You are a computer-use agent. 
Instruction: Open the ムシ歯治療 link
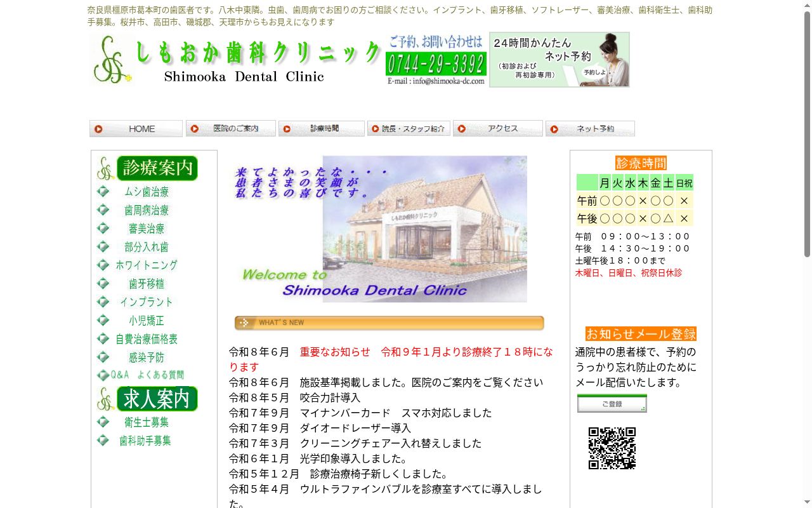point(147,192)
